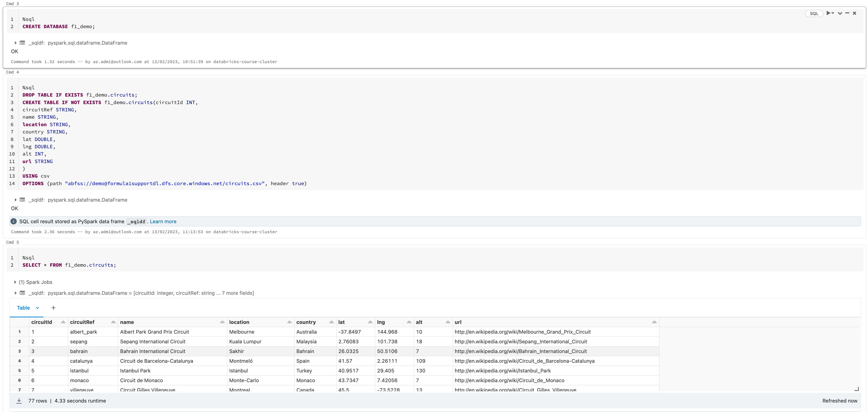This screenshot has width=868, height=412.
Task: Select the 7.42056 lng cell
Action: coord(394,380)
